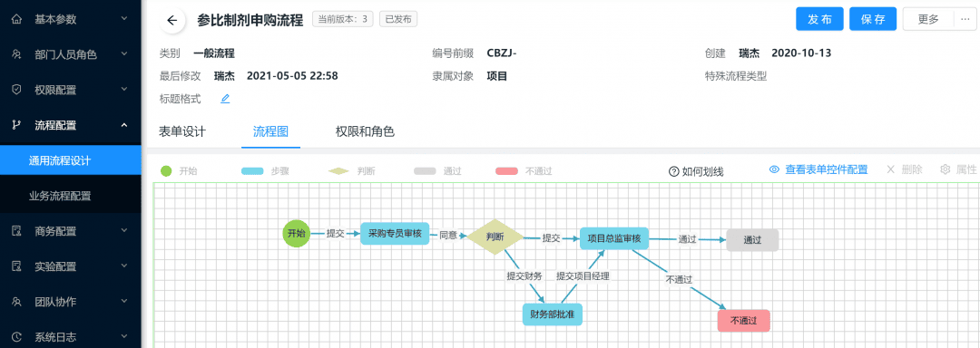This screenshot has width=980, height=348.
Task: Click the 团队协作 people icon
Action: 17,302
